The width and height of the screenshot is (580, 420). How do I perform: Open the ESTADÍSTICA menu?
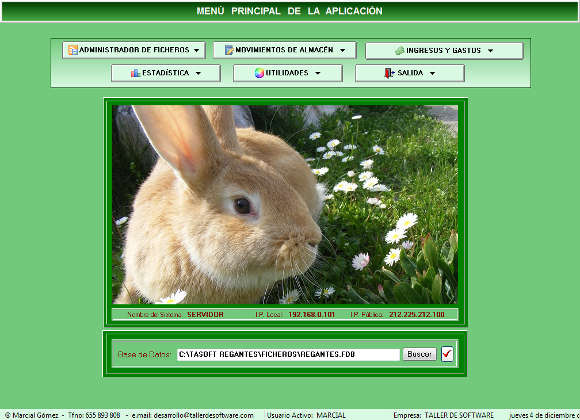pyautogui.click(x=166, y=73)
